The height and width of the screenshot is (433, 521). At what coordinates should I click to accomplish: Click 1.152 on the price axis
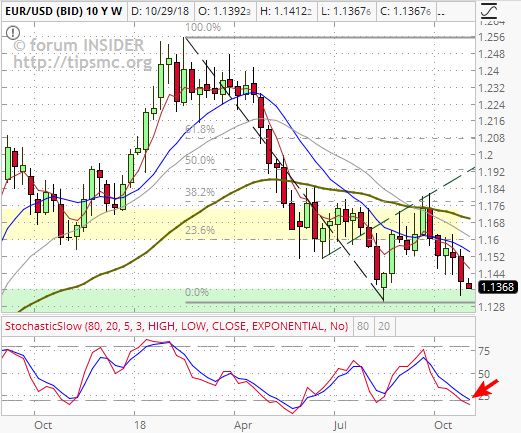tap(491, 257)
